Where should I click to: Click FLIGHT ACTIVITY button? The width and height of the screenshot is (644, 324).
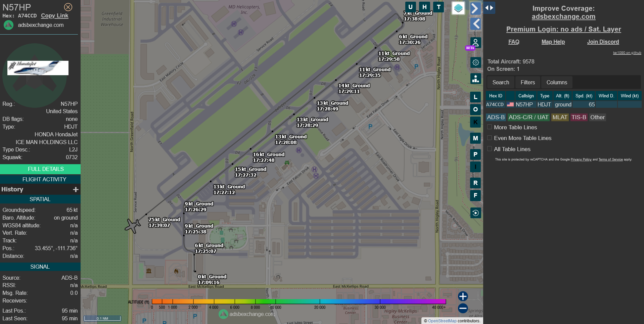click(40, 179)
